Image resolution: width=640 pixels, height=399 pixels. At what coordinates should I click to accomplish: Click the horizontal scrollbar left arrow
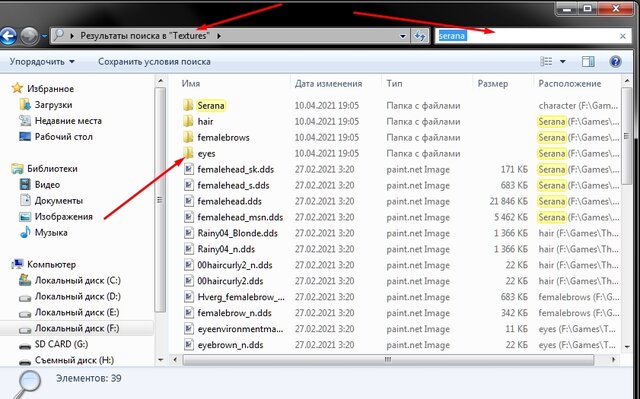click(175, 360)
